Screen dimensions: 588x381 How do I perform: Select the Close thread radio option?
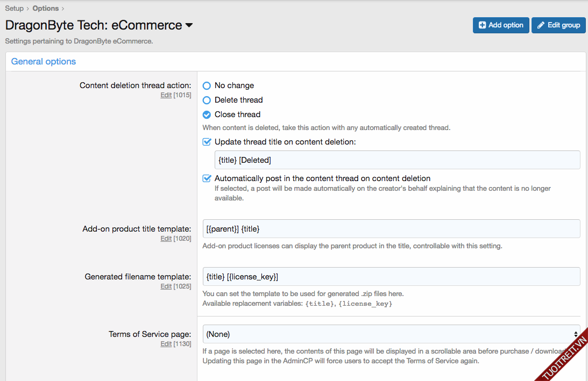coord(207,114)
